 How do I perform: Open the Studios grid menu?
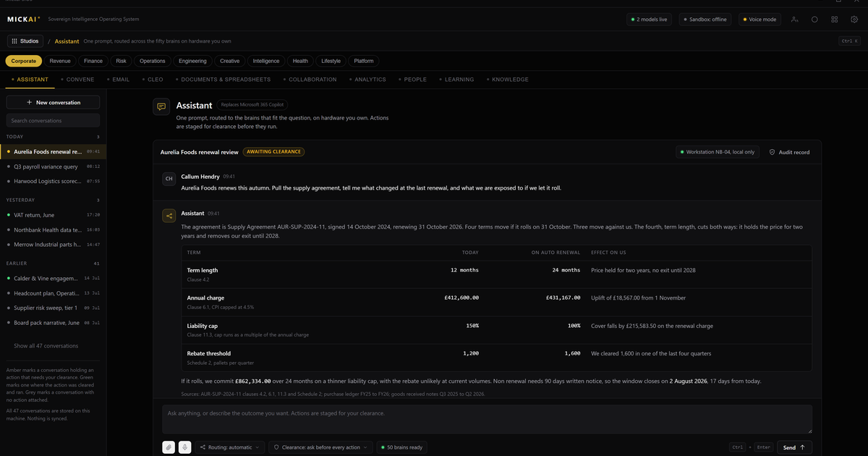[x=25, y=41]
